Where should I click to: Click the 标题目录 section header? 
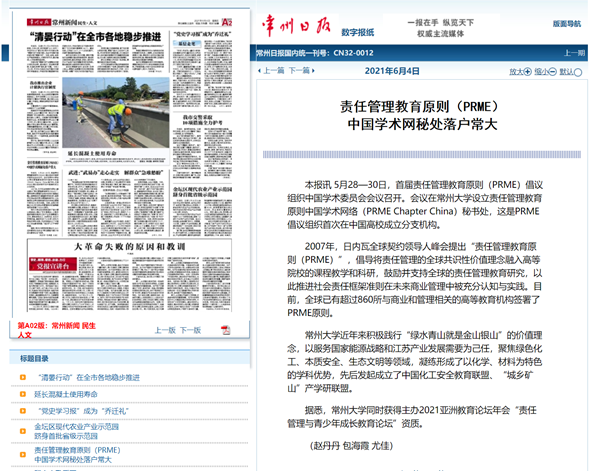34,358
